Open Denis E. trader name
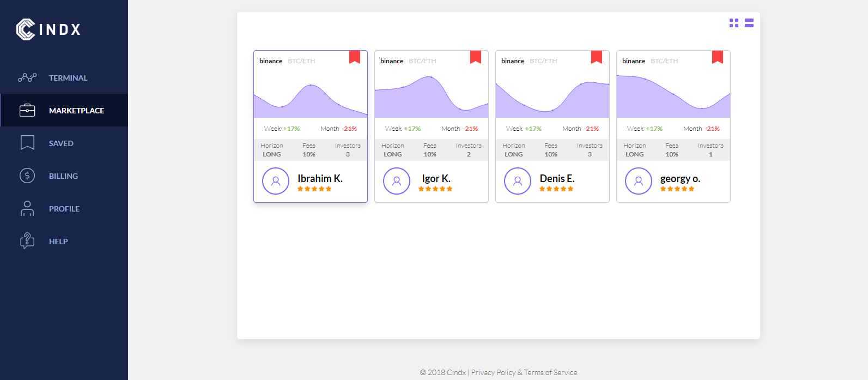 (x=557, y=178)
